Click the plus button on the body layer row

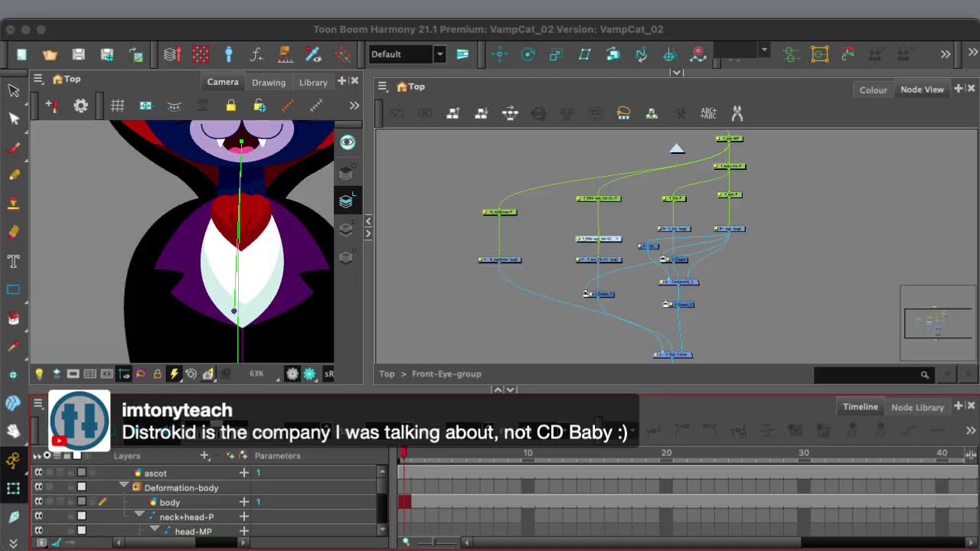[243, 502]
